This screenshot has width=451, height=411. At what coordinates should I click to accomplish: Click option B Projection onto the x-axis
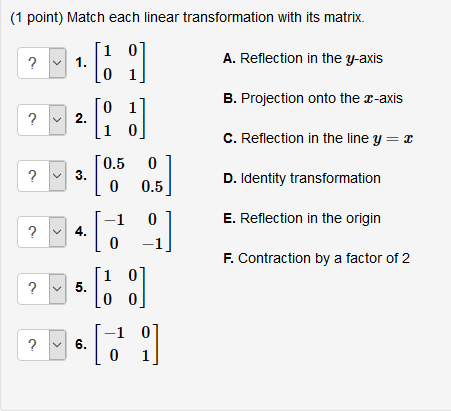click(x=313, y=99)
